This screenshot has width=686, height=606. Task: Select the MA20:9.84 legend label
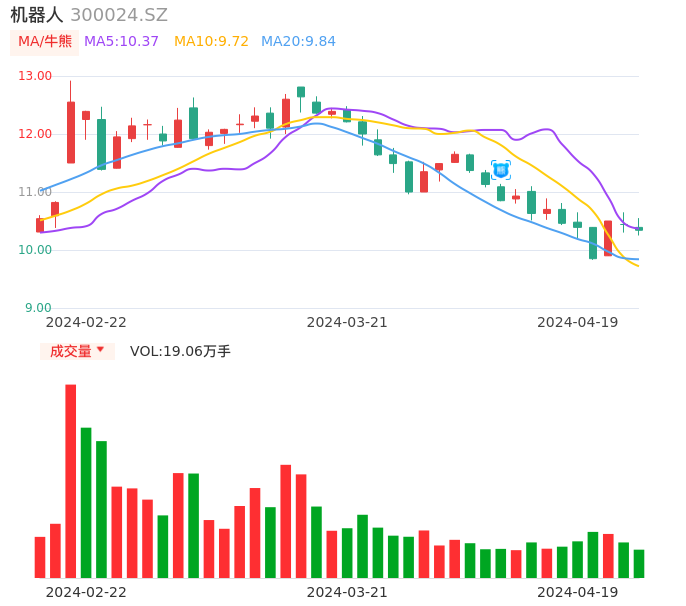point(298,42)
